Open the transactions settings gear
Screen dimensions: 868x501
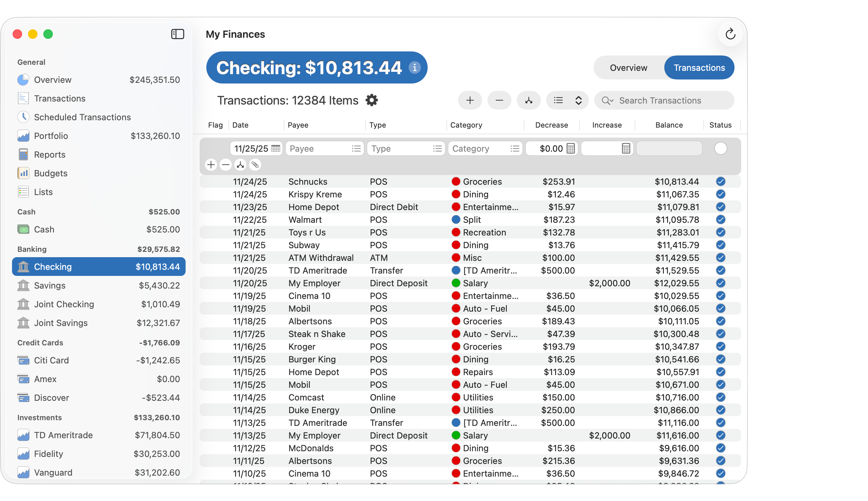coord(372,101)
